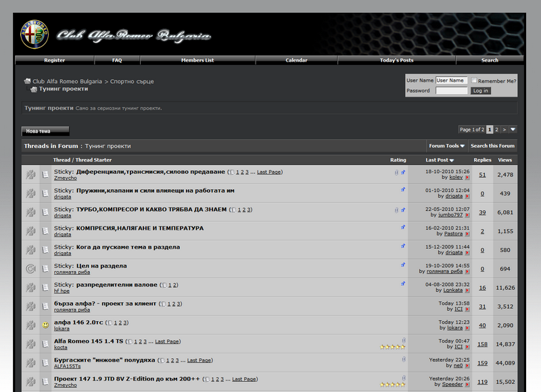Open the Calendar menu item
Image resolution: width=541 pixels, height=392 pixels.
point(296,60)
